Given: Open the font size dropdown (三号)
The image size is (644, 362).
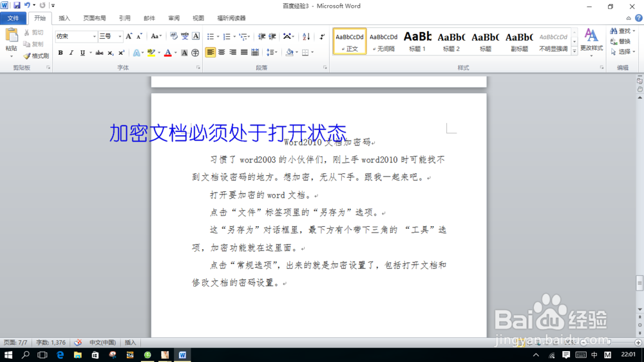Looking at the screenshot, I should [120, 37].
